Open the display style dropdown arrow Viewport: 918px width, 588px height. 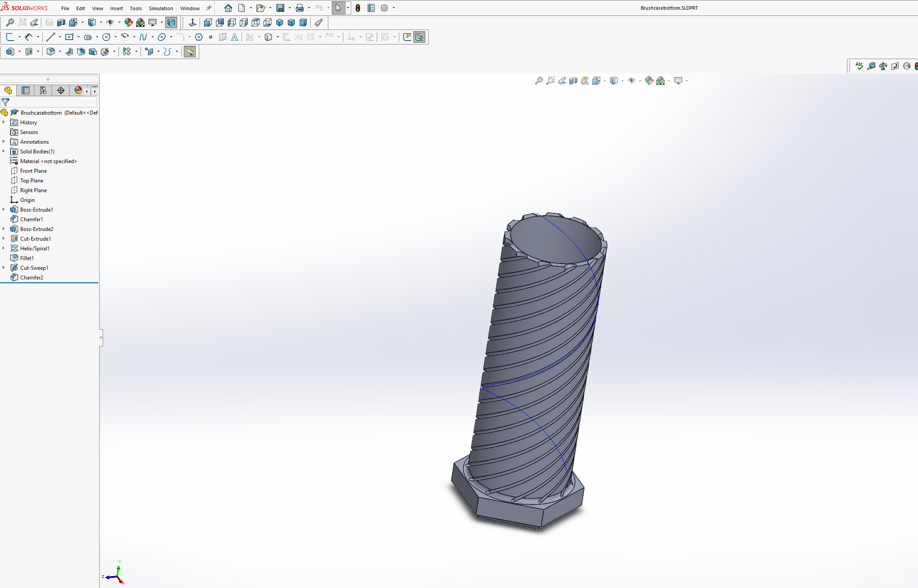tap(622, 81)
